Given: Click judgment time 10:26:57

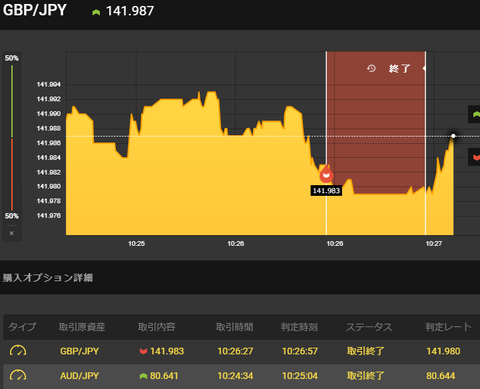Looking at the screenshot, I should pos(300,351).
